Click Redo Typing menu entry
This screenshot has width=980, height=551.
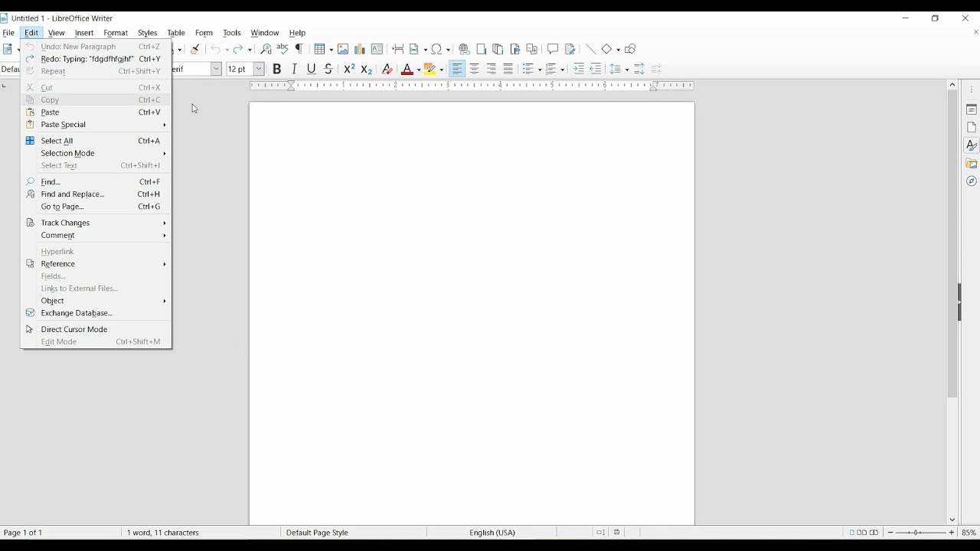click(96, 59)
